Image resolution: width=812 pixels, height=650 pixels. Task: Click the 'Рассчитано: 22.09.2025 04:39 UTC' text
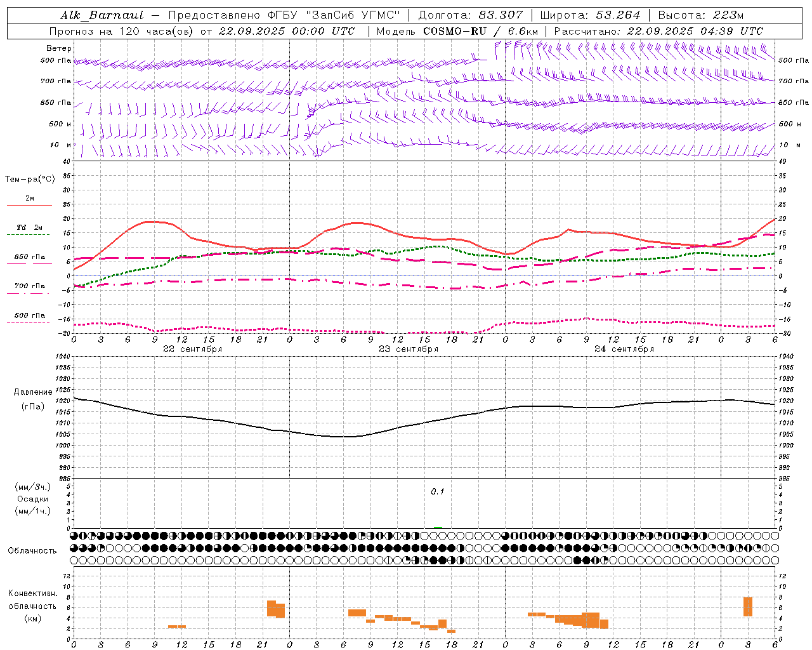658,31
